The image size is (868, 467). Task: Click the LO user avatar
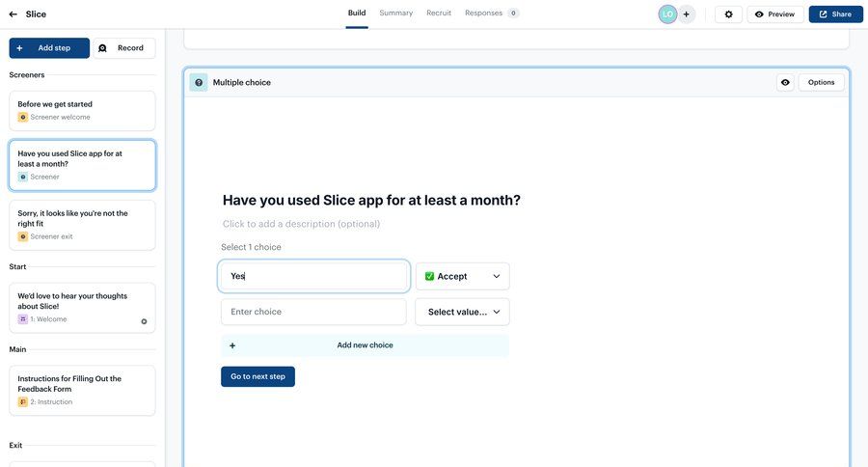coord(667,14)
